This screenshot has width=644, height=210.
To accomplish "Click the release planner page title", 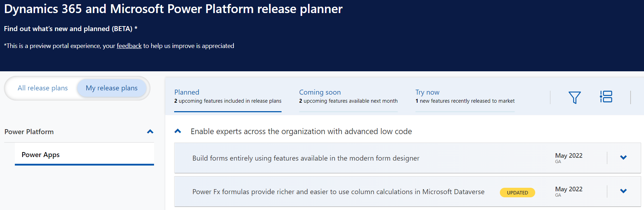I will tap(173, 9).
